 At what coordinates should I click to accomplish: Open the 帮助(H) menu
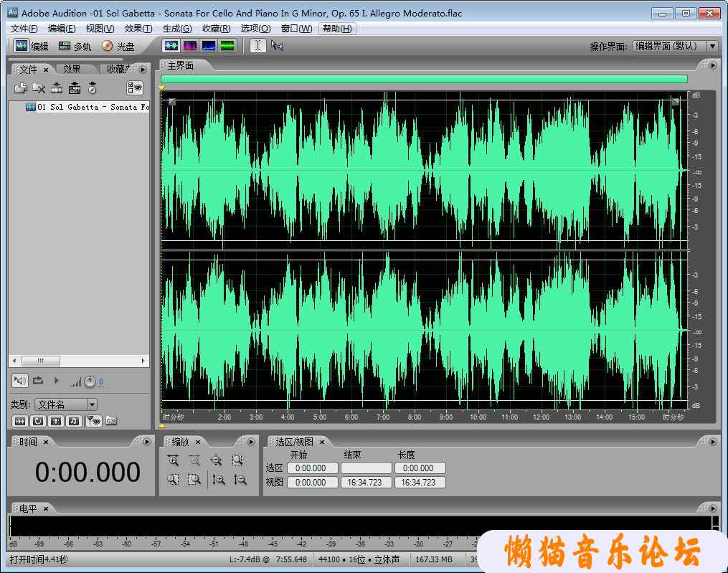(x=336, y=29)
